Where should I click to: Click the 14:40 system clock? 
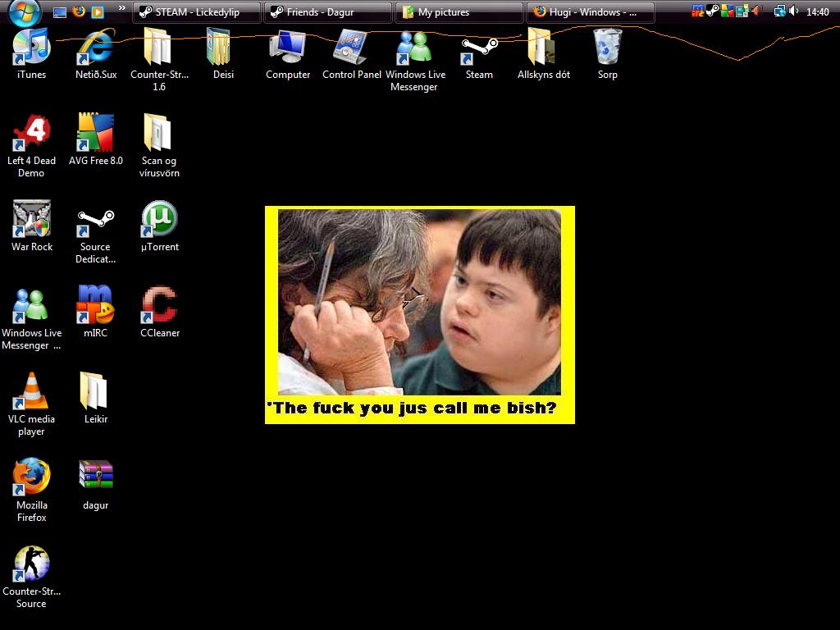[818, 11]
